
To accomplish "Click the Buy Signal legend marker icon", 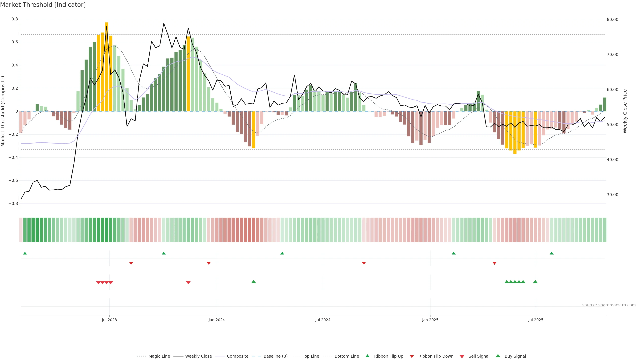I will [x=498, y=356].
